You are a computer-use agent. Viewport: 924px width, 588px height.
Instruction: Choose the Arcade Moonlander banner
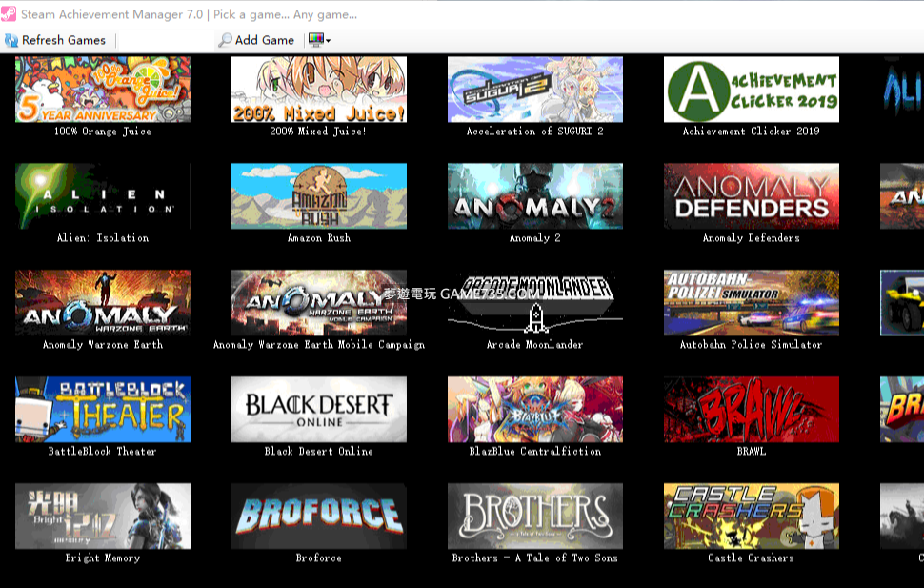click(535, 302)
